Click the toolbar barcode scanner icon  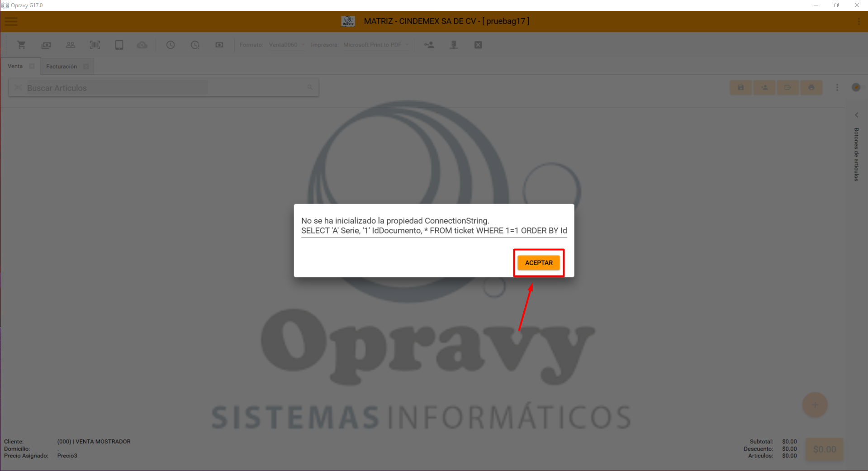point(95,45)
